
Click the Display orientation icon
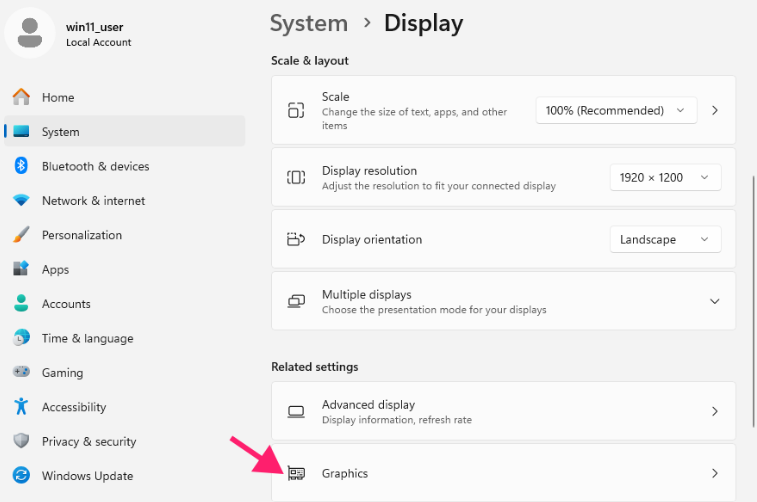click(x=296, y=239)
